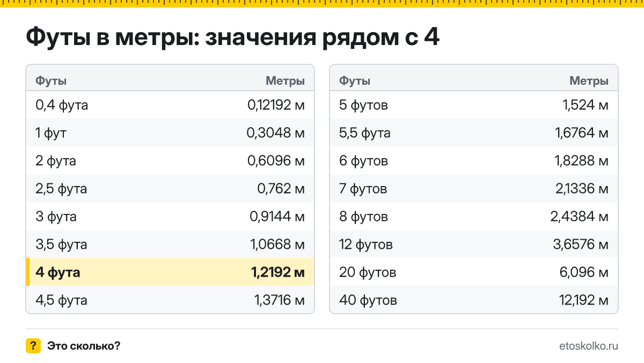
Task: Select the '40 футов' cell
Action: pos(368,300)
